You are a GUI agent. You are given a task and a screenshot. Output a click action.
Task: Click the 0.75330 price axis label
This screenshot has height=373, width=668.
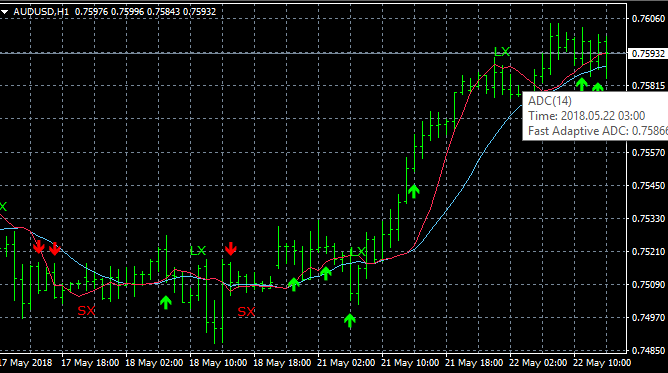[648, 218]
